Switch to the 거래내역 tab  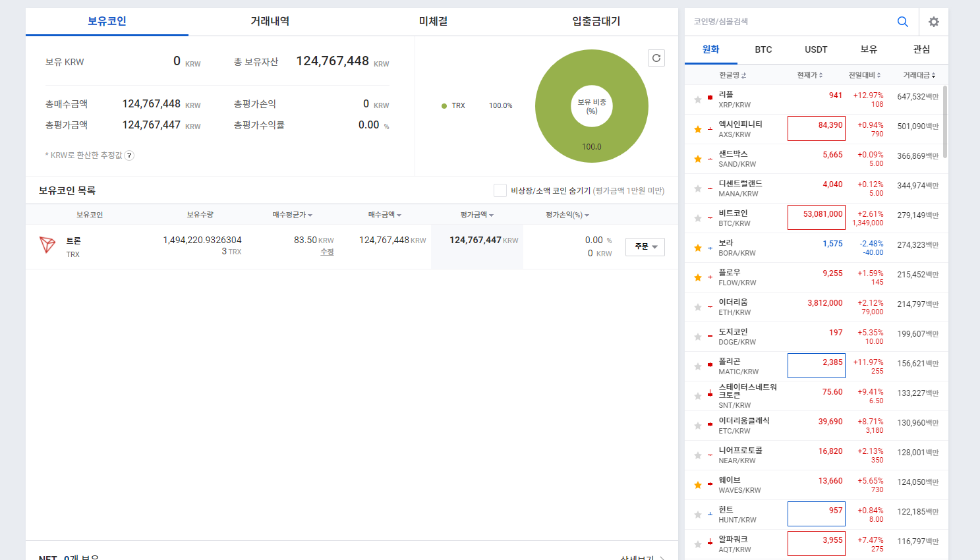click(x=270, y=21)
